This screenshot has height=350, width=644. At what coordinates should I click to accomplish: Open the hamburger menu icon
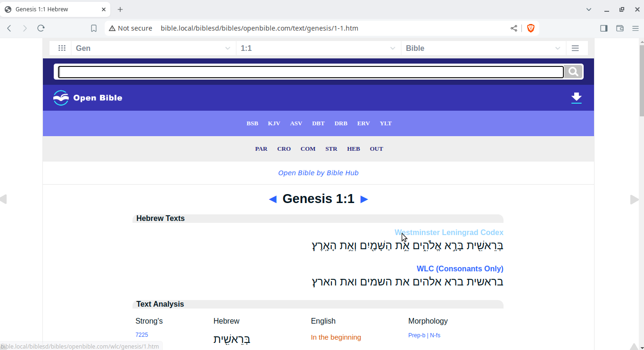[x=575, y=48]
